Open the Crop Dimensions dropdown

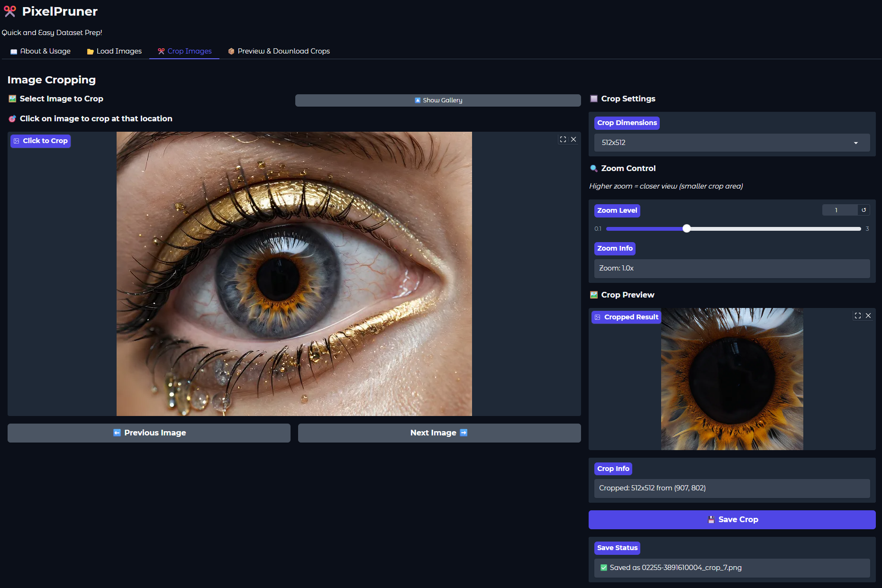coord(731,143)
